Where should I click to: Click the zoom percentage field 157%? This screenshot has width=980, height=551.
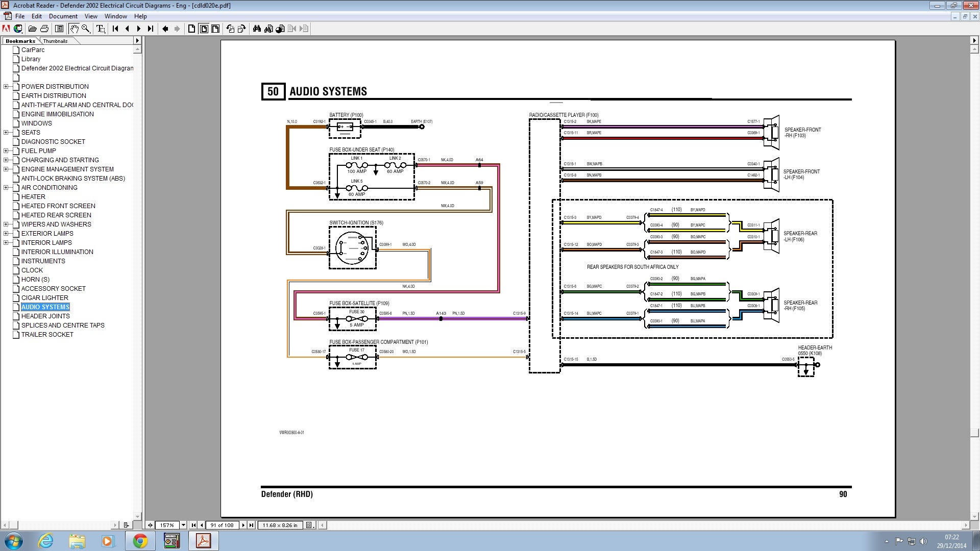click(x=167, y=525)
